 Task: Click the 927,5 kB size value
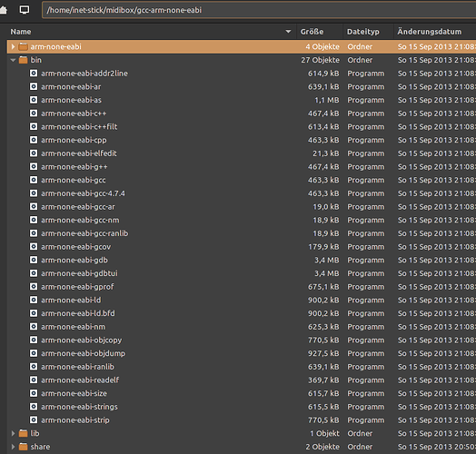(323, 353)
